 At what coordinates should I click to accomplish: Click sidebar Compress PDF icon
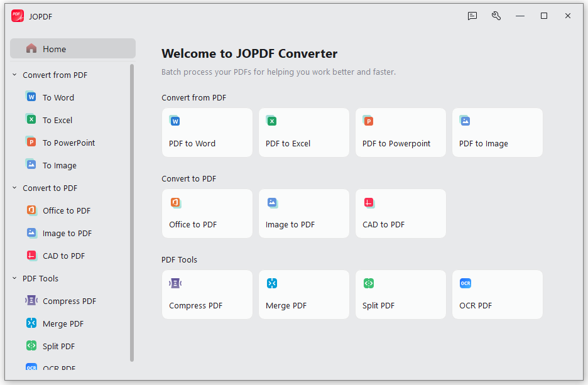[x=31, y=300]
